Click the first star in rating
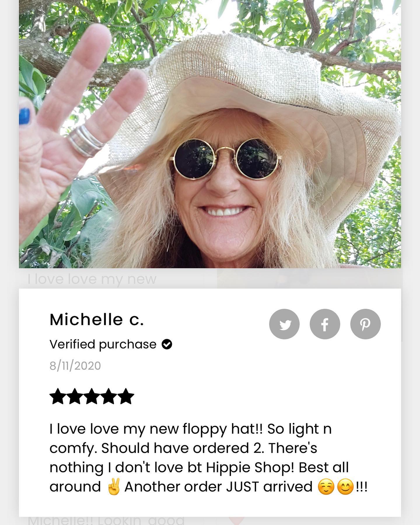The height and width of the screenshot is (525, 420). (x=58, y=397)
